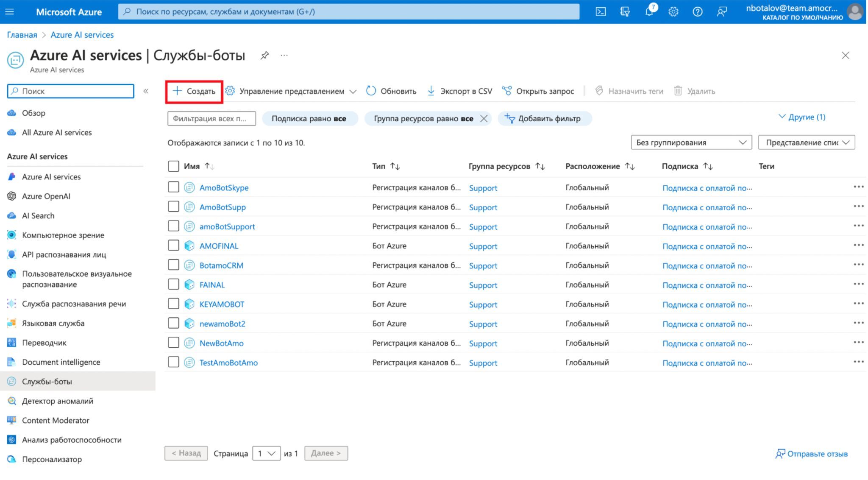Open row menu for TestAmoBotAmo
The height and width of the screenshot is (480, 868).
pyautogui.click(x=859, y=362)
